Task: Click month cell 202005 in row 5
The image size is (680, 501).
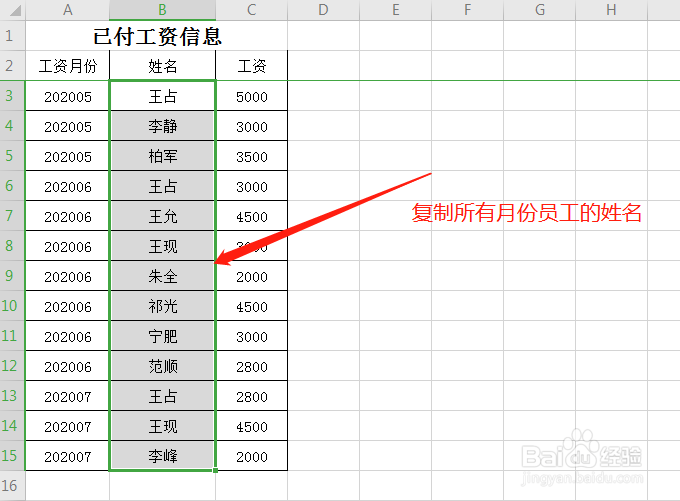Action: [x=67, y=155]
